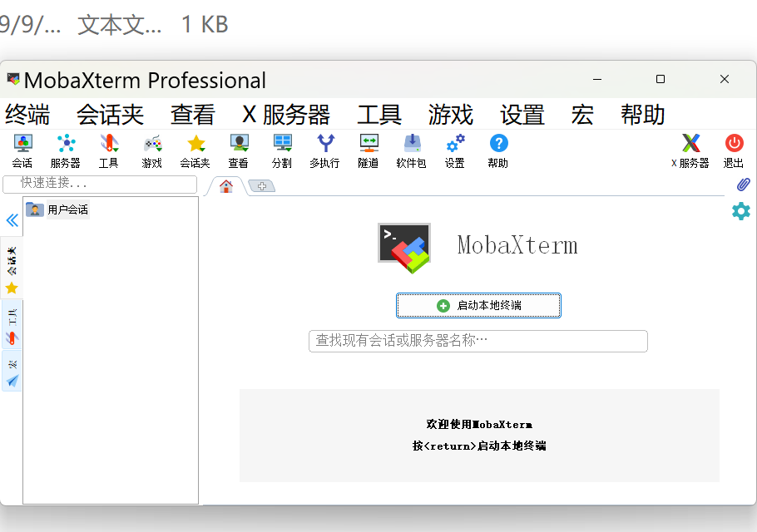Open the 工具 menu
Viewport: 757px width, 532px height.
pyautogui.click(x=379, y=115)
